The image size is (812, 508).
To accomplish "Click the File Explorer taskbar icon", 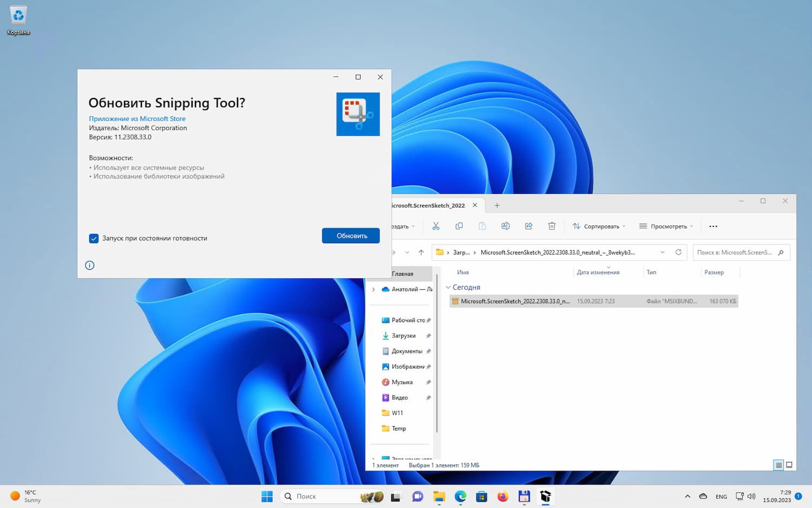I will tap(438, 497).
